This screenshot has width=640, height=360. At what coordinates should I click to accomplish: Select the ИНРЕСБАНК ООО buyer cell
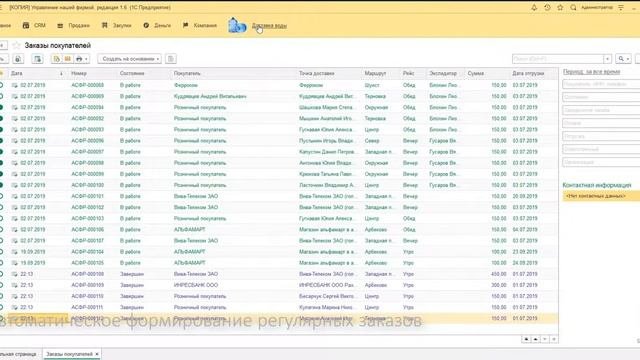tap(196, 285)
